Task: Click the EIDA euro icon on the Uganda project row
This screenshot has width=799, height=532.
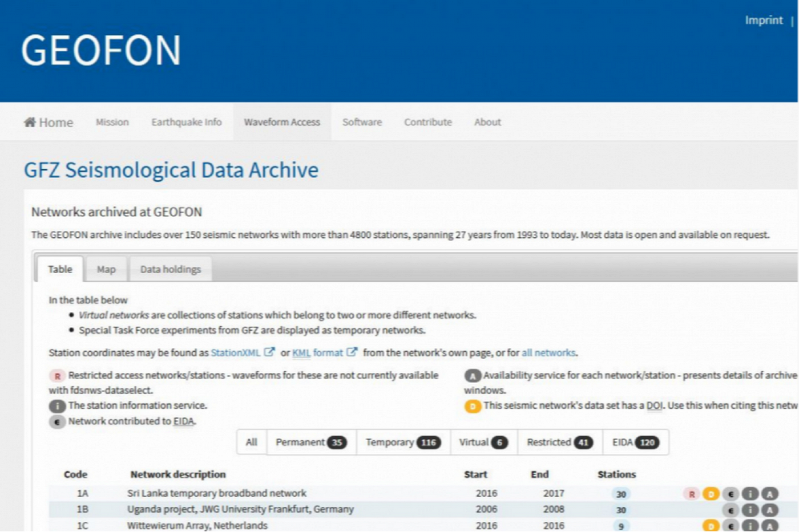Action: [731, 509]
